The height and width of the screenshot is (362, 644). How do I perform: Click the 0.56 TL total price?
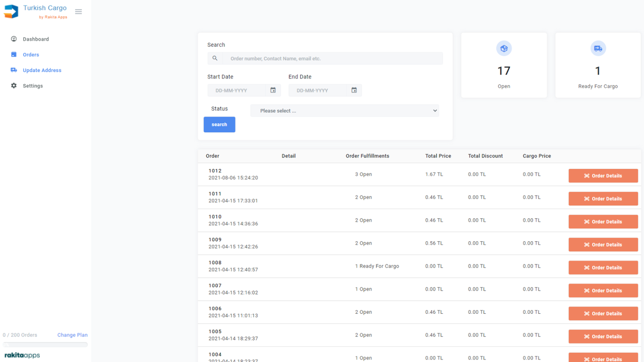(x=434, y=243)
